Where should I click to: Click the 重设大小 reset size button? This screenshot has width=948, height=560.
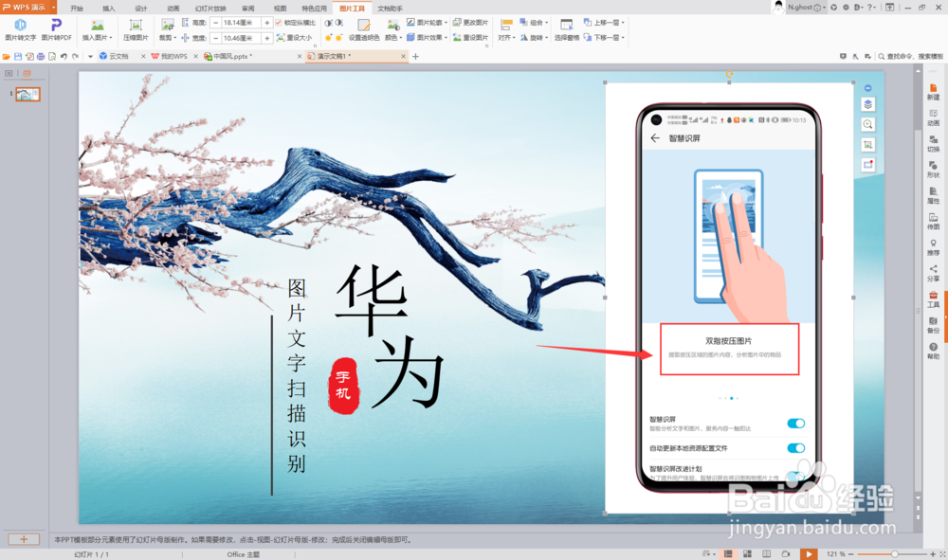pyautogui.click(x=295, y=38)
